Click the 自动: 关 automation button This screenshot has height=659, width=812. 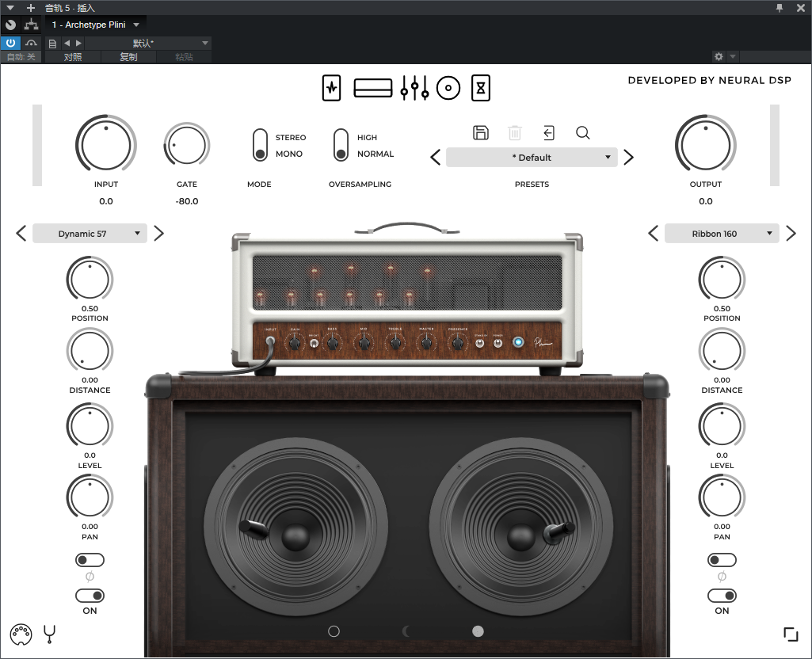tap(21, 57)
